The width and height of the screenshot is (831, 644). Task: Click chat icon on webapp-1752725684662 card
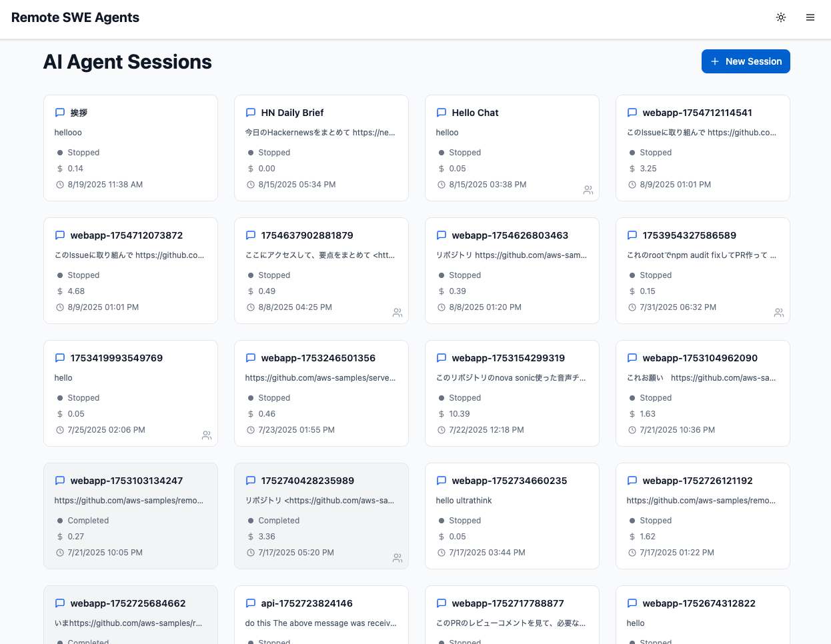pyautogui.click(x=60, y=603)
